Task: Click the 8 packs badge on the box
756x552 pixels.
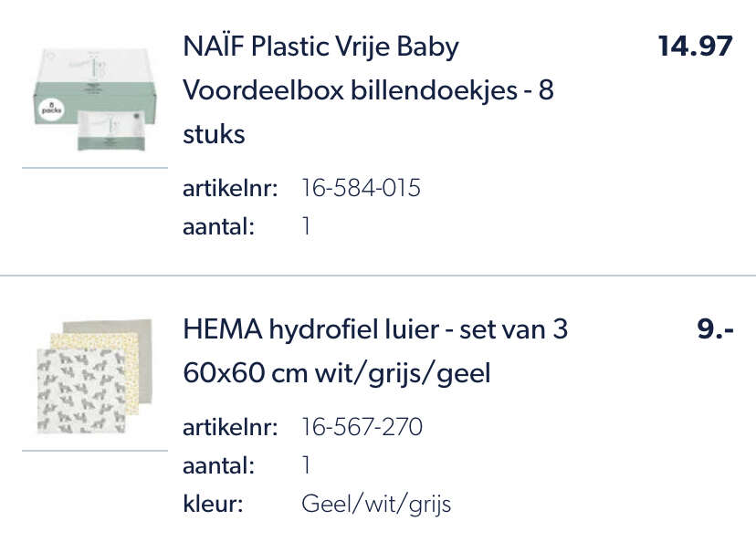Action: tap(52, 109)
